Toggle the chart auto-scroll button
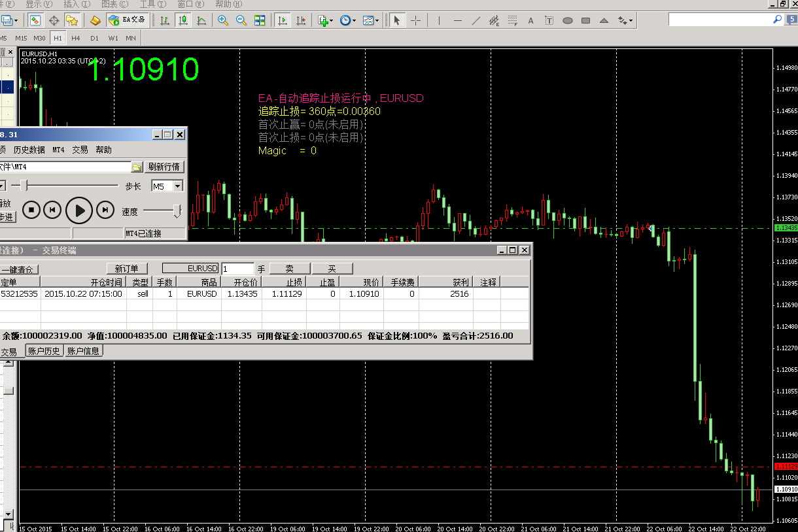Image resolution: width=798 pixels, height=532 pixels. [283, 20]
